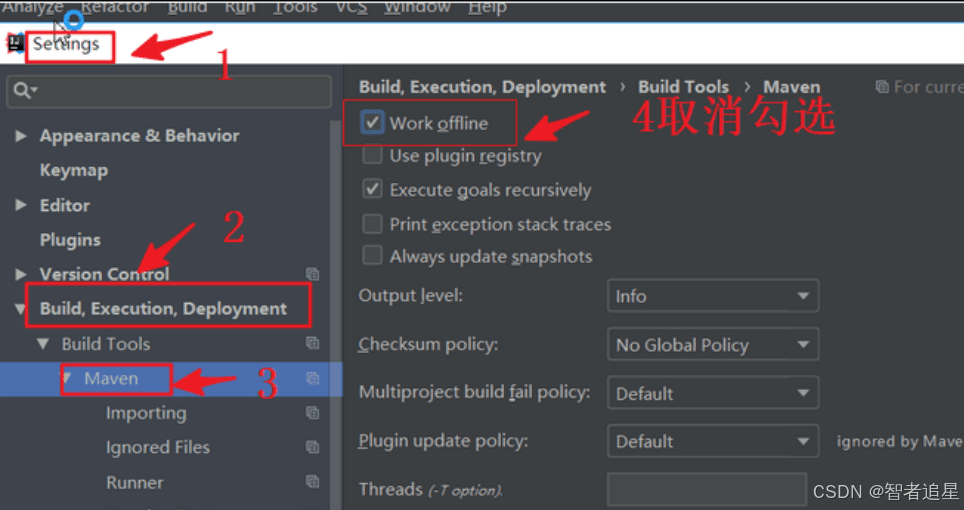Viewport: 964px width, 510px height.
Task: Expand the Editor section
Action: (20, 205)
